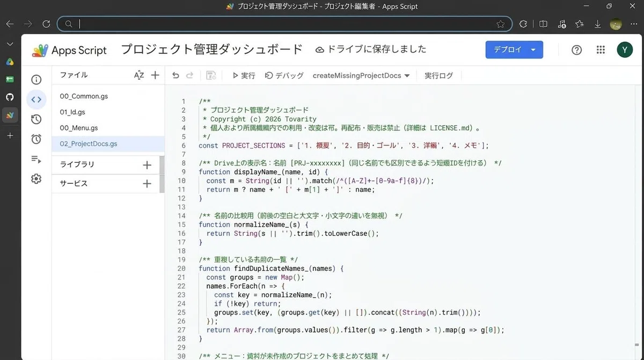The height and width of the screenshot is (360, 644).
Task: Add a library with its plus icon
Action: [x=147, y=165]
